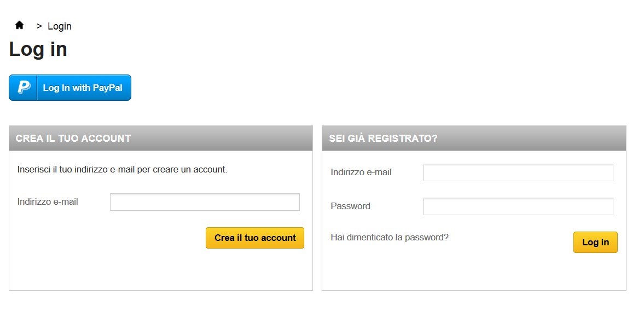The width and height of the screenshot is (644, 311).
Task: Click the Indirizzo e-mail label under registered users
Action: coord(361,172)
